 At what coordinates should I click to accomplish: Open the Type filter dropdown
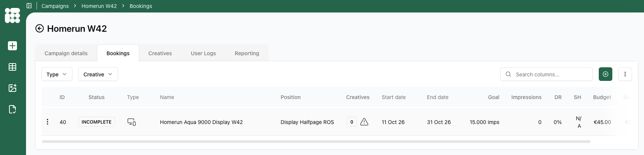click(57, 74)
